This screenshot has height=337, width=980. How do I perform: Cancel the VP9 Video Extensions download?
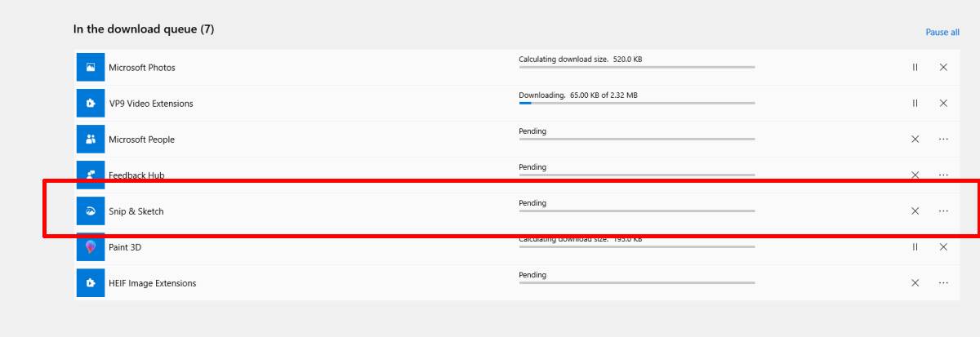[943, 103]
